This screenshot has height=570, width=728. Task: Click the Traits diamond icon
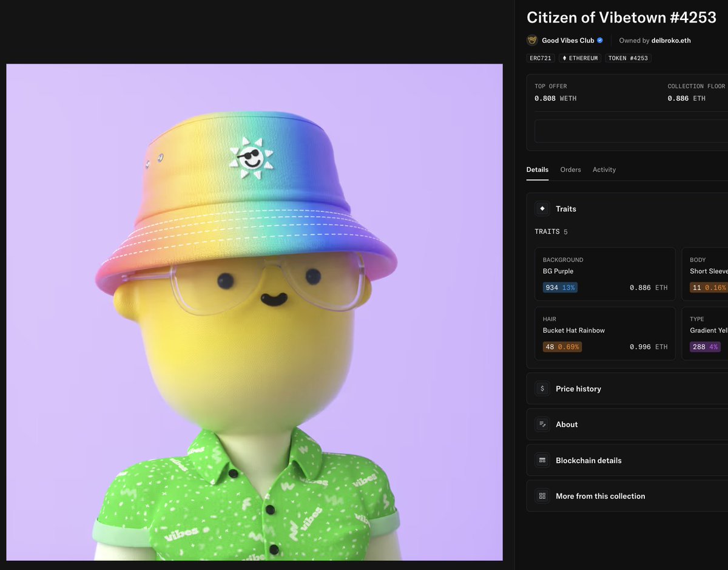[x=542, y=209]
